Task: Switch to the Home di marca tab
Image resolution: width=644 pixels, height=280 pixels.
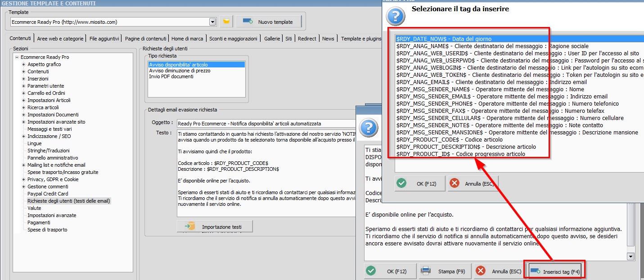Action: click(x=187, y=39)
